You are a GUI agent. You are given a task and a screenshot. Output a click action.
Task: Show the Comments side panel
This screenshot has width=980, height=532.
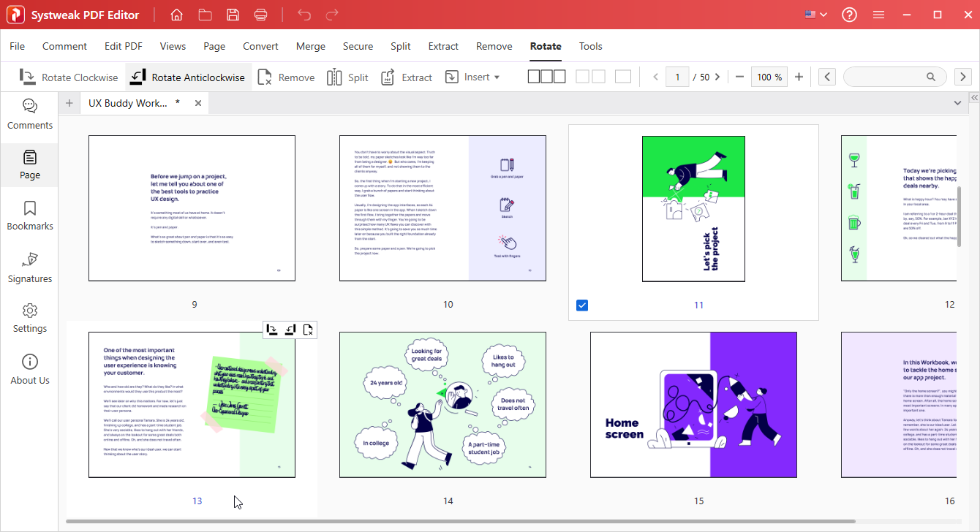point(29,115)
